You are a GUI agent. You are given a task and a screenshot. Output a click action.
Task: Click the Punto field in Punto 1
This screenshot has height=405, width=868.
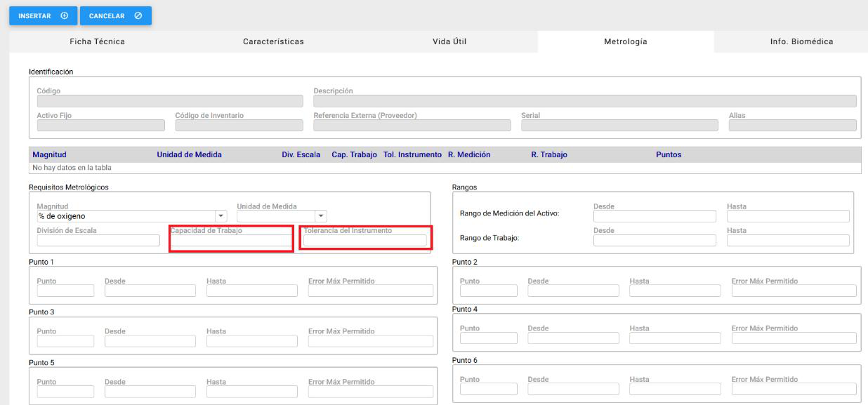click(x=65, y=291)
